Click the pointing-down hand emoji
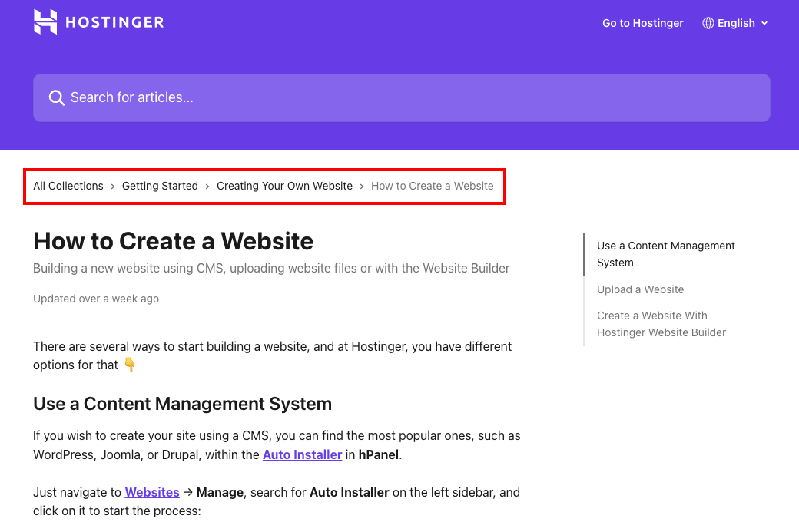The width and height of the screenshot is (799, 532). pos(130,365)
